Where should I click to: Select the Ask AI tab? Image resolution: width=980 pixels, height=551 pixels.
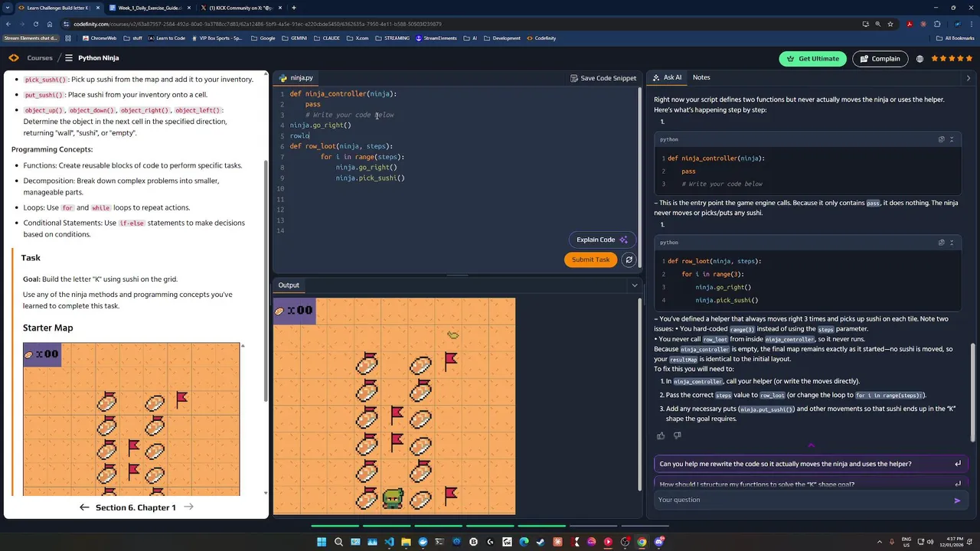[x=668, y=77]
